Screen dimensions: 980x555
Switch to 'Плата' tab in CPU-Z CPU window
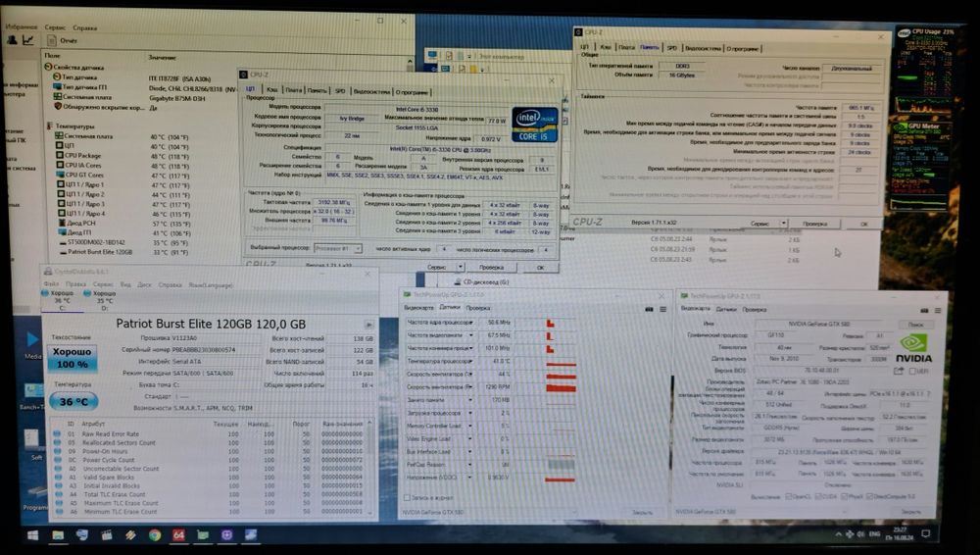coord(293,90)
